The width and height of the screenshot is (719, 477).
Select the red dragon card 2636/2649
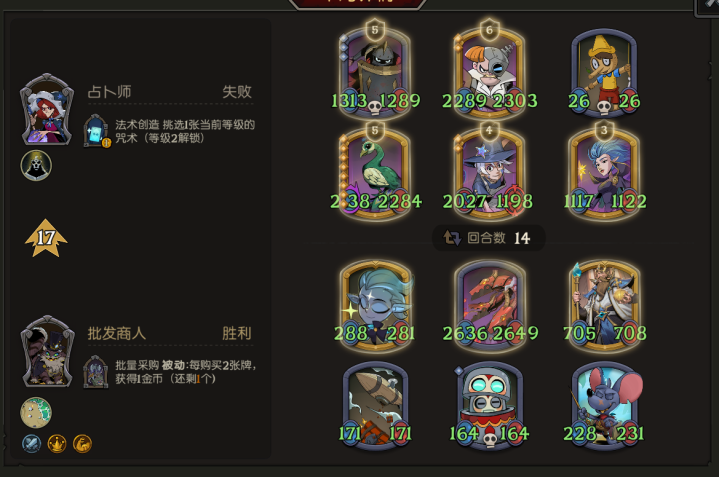[x=490, y=305]
